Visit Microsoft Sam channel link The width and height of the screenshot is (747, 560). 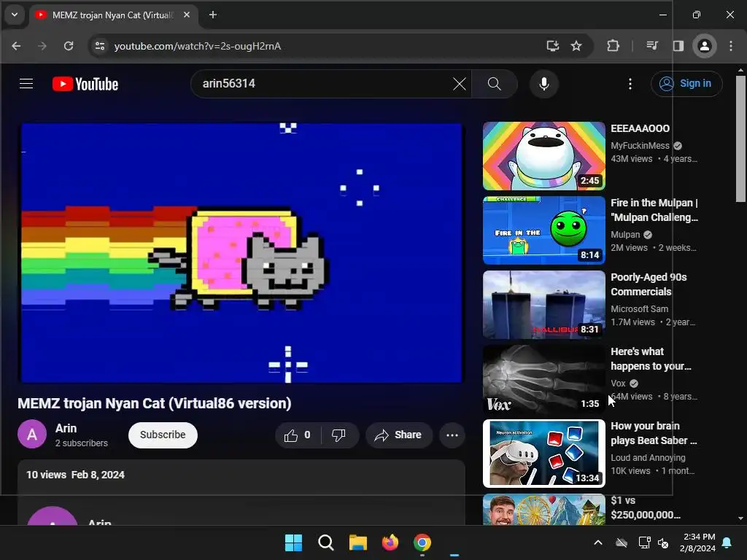[x=639, y=309]
